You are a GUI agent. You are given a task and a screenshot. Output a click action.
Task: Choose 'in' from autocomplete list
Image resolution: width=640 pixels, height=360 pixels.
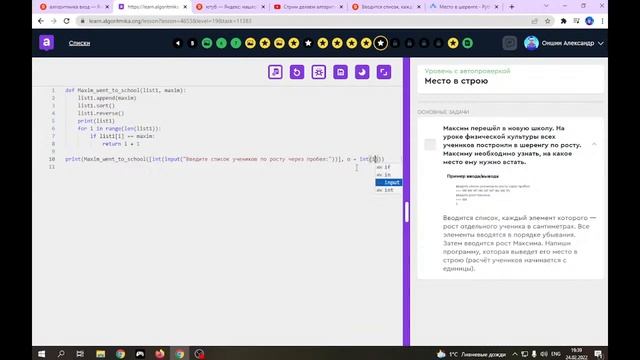coord(388,175)
